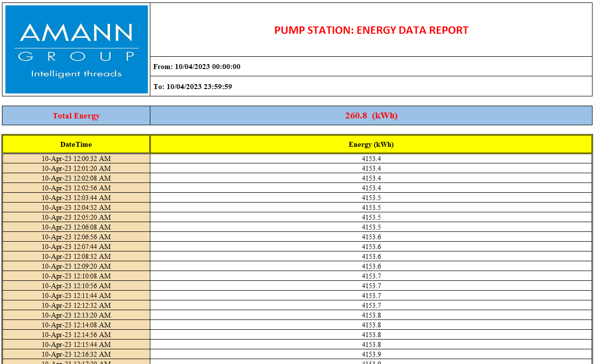Click the Amann Group logo image
Viewport: 594px width, 364px height.
tap(76, 49)
